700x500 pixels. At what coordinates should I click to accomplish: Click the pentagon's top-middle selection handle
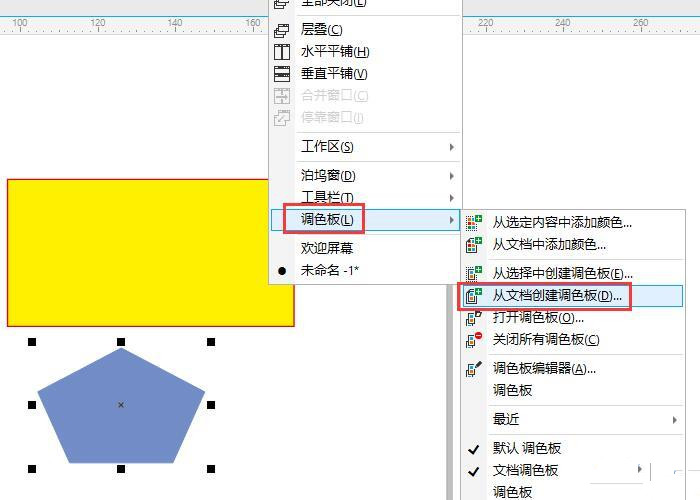coord(121,342)
